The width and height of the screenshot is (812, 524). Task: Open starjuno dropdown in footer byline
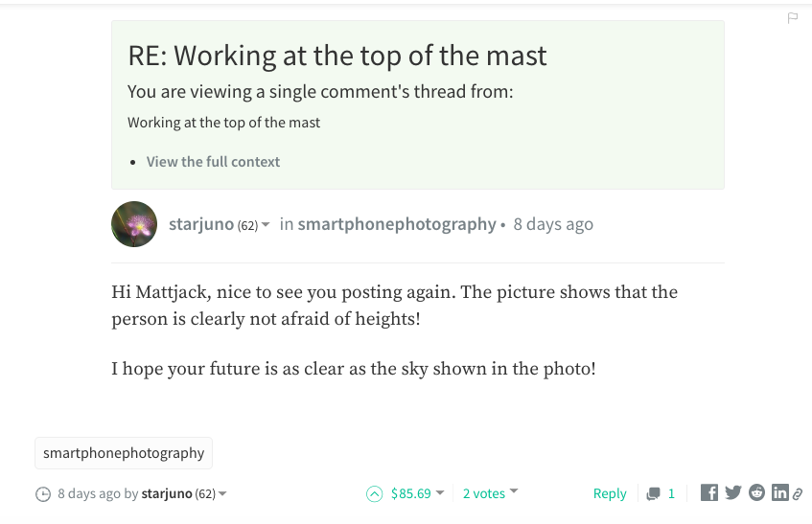coord(222,493)
